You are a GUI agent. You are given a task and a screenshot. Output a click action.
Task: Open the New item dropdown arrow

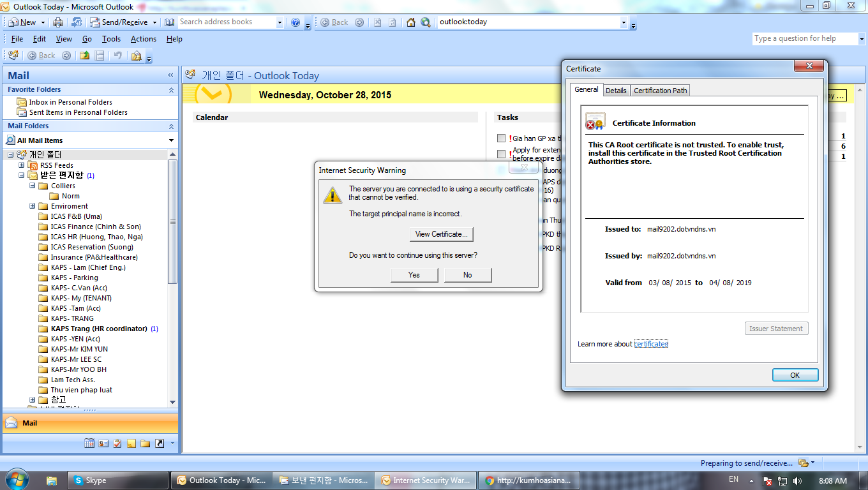point(43,22)
